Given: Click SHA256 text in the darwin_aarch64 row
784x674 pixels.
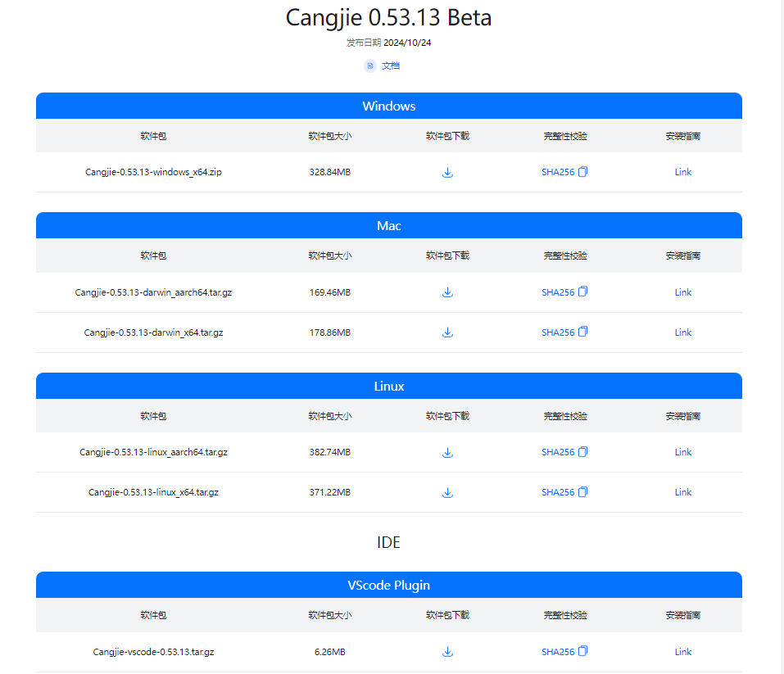Looking at the screenshot, I should [558, 292].
